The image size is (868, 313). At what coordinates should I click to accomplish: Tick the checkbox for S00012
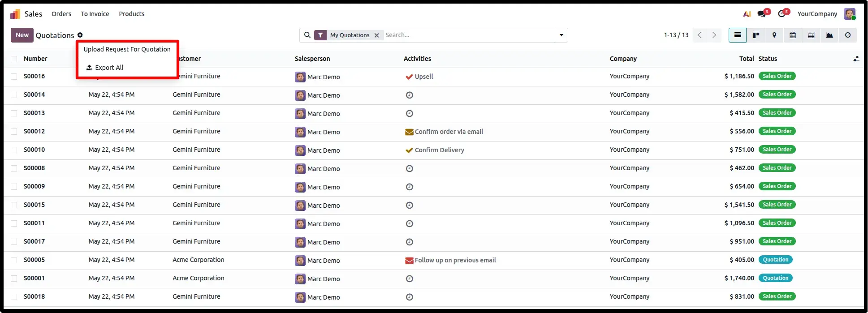[14, 132]
